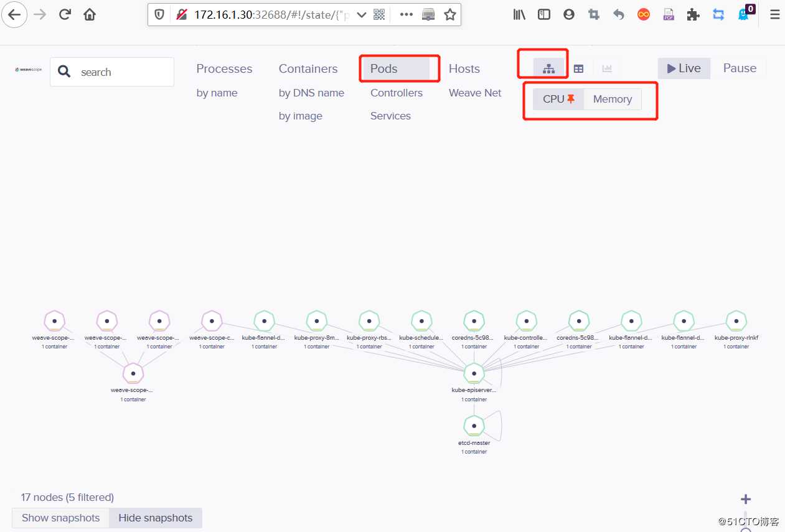Open the browser hamburger menu
This screenshot has height=532, width=785.
click(x=774, y=15)
